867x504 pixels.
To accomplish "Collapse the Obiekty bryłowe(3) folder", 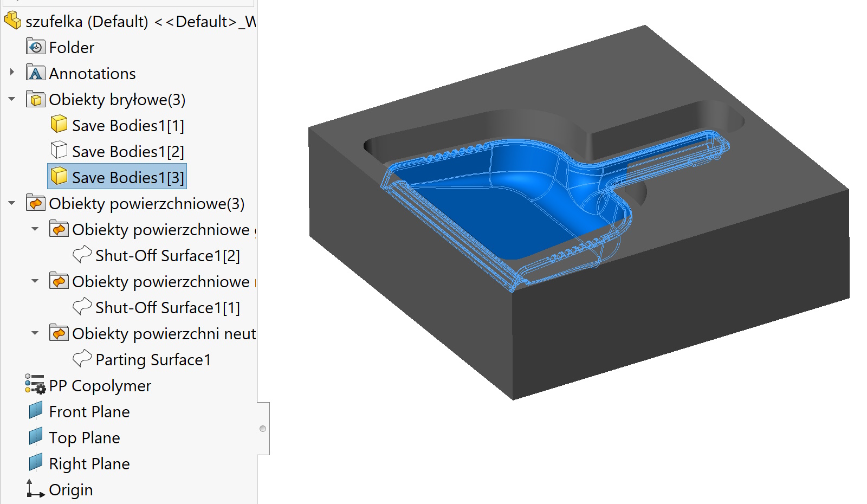I will tap(11, 99).
